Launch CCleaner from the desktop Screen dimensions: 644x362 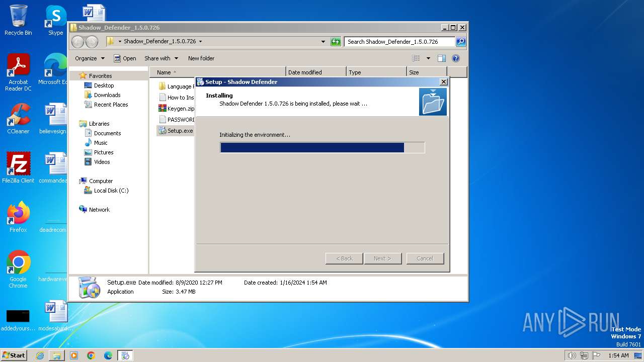pos(18,119)
